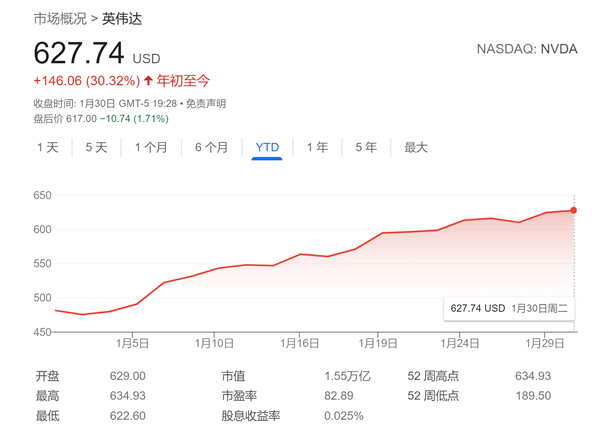This screenshot has width=600, height=432.
Task: Select the YTD tab
Action: coord(267,147)
